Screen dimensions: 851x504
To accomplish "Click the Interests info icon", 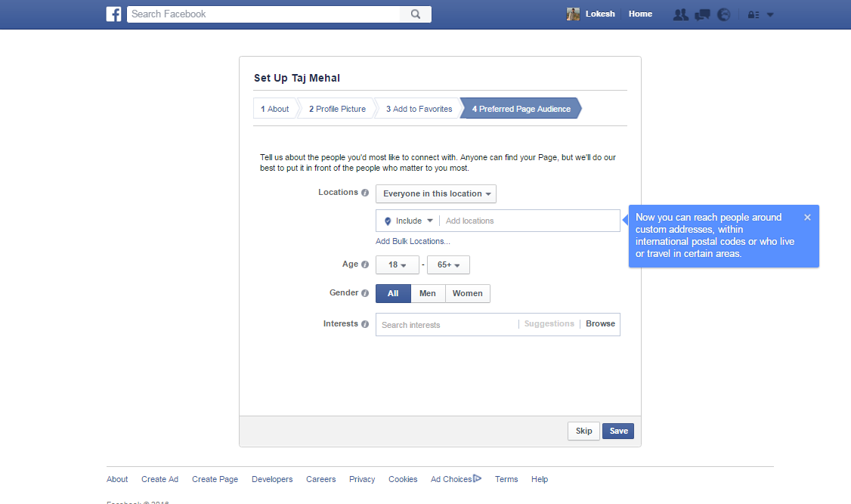I will (x=365, y=324).
